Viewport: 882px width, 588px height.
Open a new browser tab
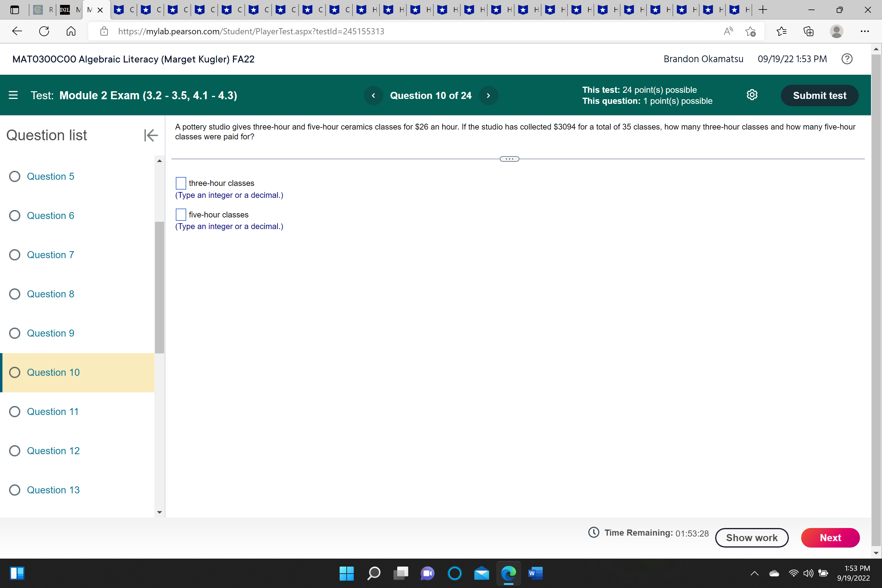click(x=763, y=10)
